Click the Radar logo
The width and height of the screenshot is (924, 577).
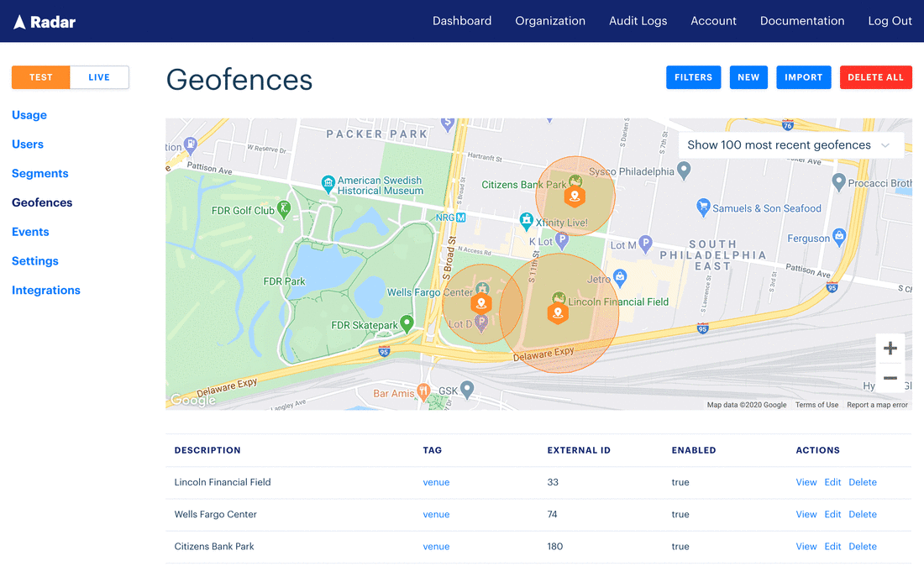[45, 22]
